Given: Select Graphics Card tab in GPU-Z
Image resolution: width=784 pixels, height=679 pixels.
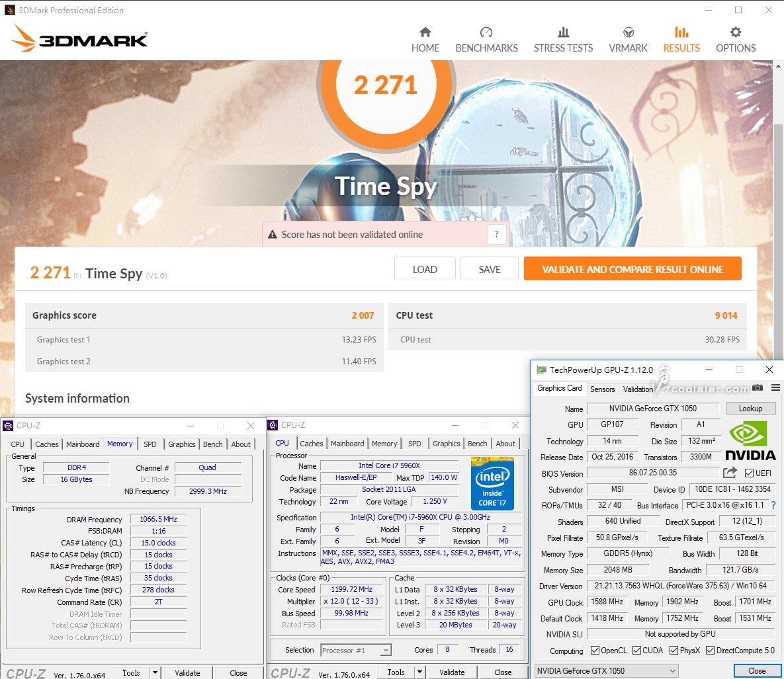Looking at the screenshot, I should tap(560, 388).
